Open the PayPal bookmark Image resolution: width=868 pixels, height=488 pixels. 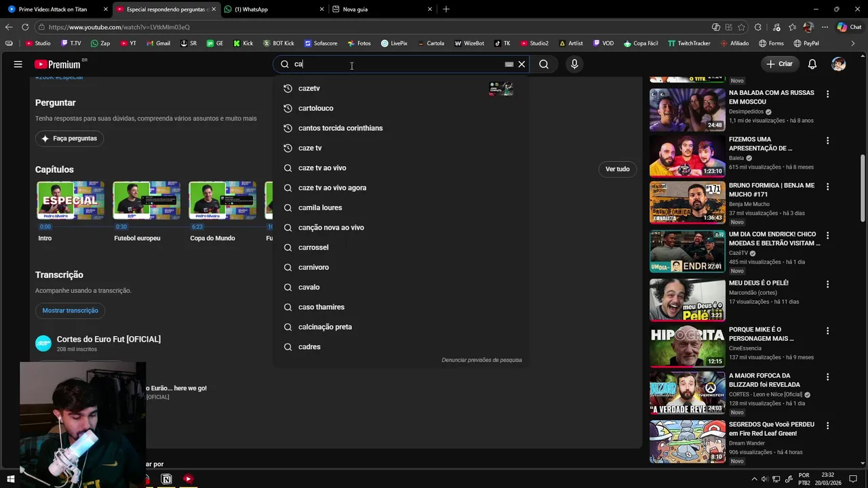coord(806,43)
